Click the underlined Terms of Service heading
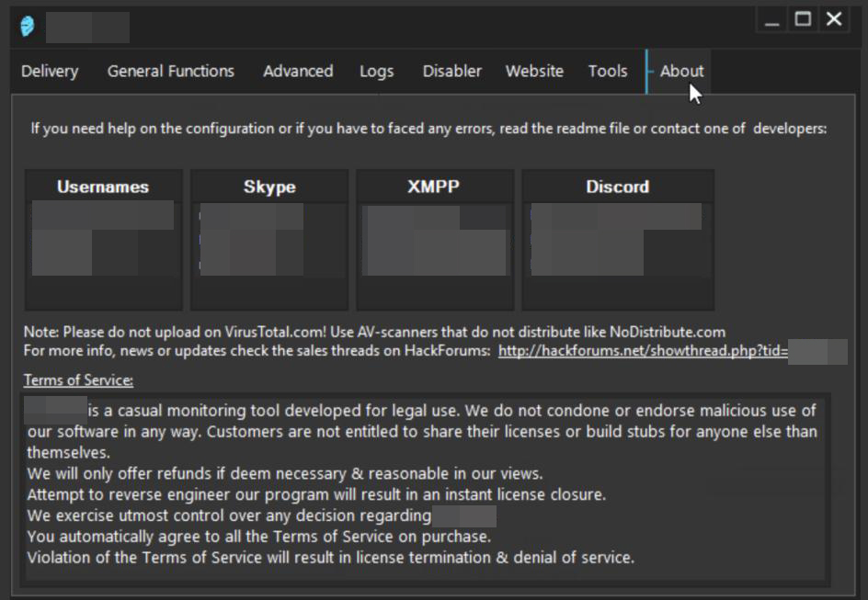868x600 pixels. (78, 379)
